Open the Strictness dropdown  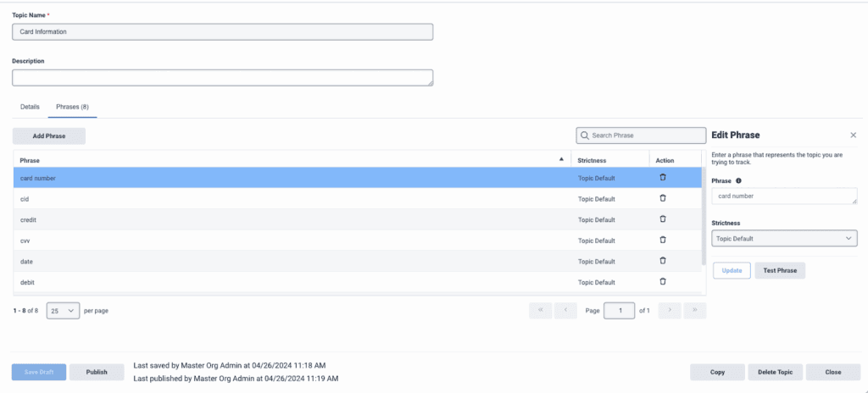coord(784,239)
